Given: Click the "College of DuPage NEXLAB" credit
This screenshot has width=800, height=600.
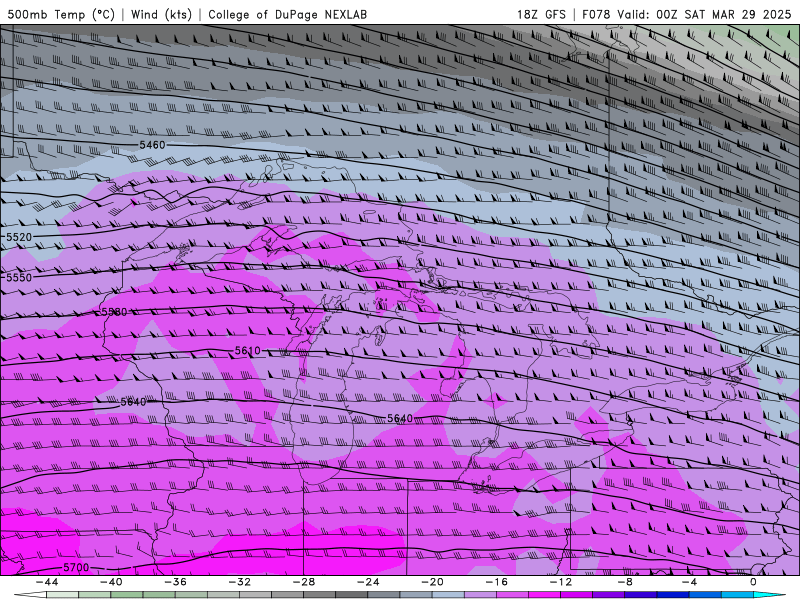Looking at the screenshot, I should 287,14.
